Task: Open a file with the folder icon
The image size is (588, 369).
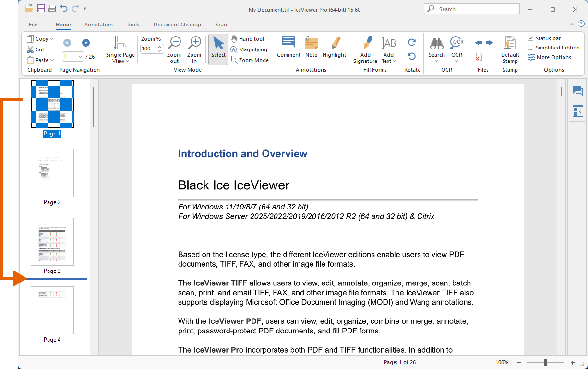Action: click(29, 8)
